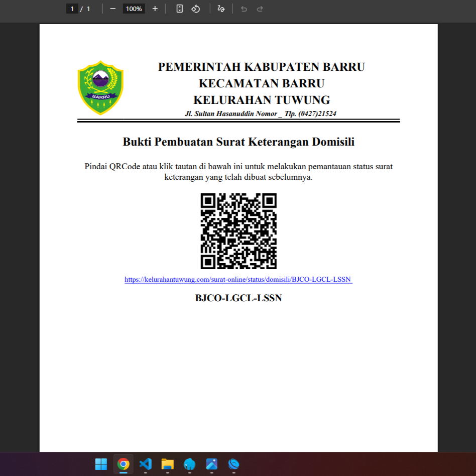
Task: Click the QR code image
Action: click(239, 231)
